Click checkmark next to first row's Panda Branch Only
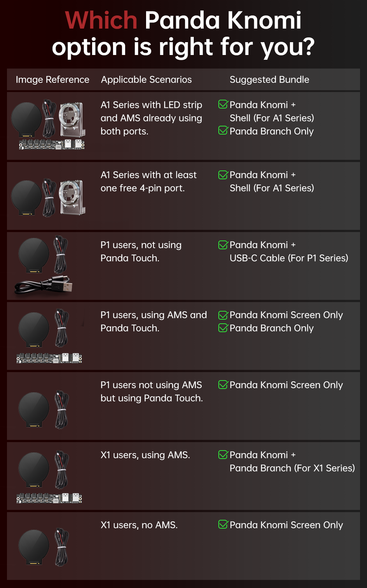This screenshot has width=367, height=588. click(223, 131)
